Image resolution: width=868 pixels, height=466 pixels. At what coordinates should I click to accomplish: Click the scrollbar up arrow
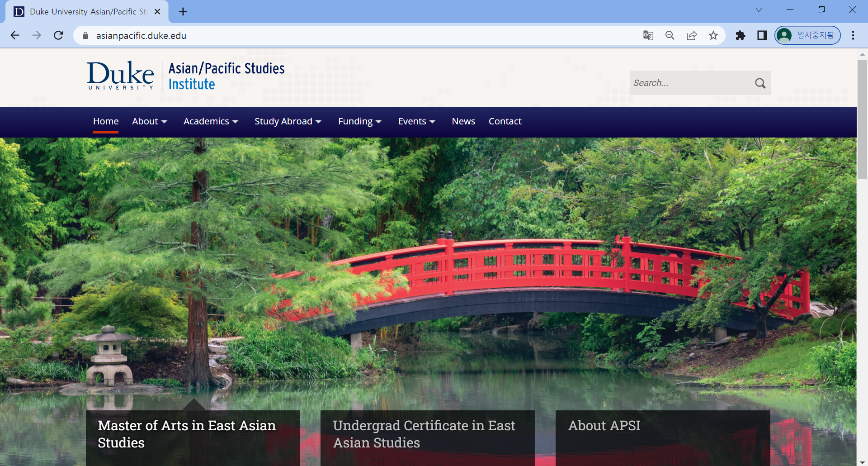(862, 54)
